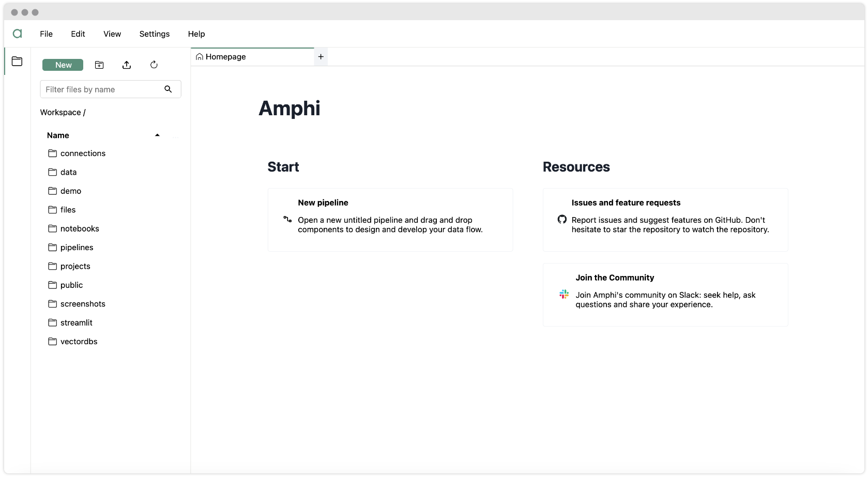Click the new folder icon

coord(99,65)
